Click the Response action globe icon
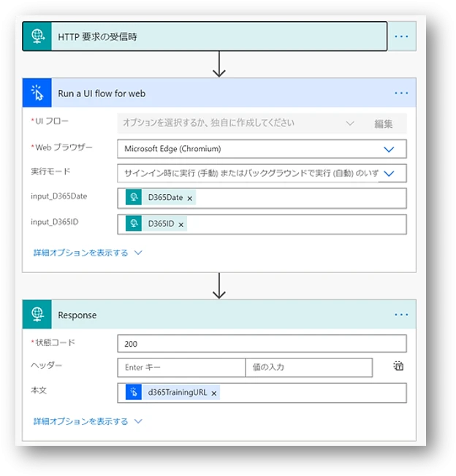Viewport: 456px width, 476px height. tap(37, 314)
